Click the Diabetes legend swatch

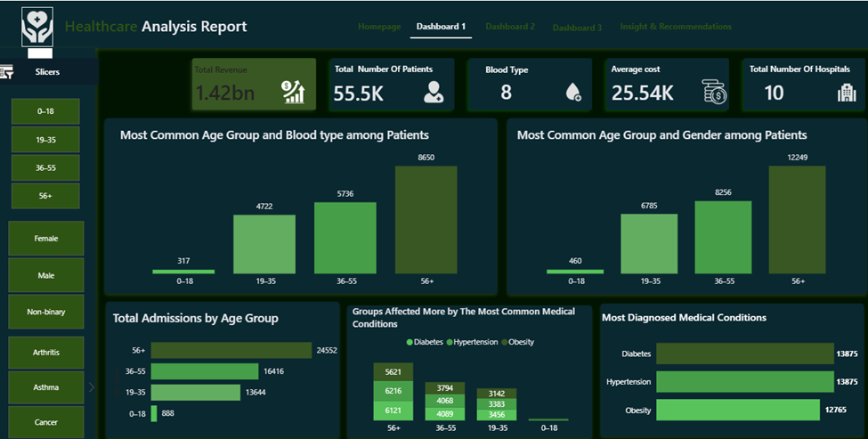click(x=410, y=342)
